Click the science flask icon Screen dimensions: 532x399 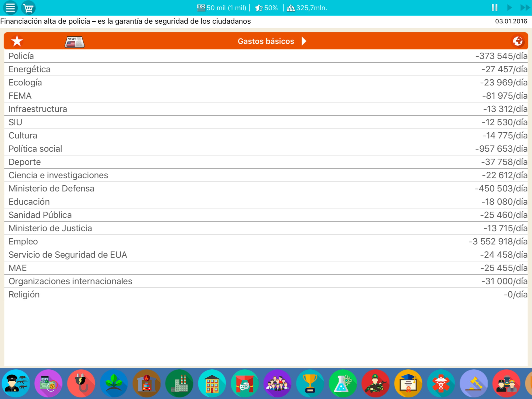343,383
